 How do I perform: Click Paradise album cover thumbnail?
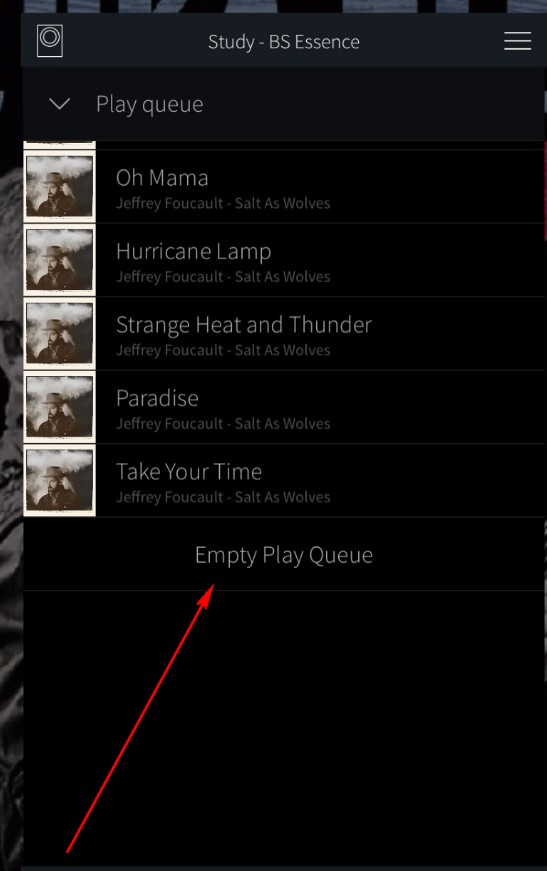pos(59,407)
